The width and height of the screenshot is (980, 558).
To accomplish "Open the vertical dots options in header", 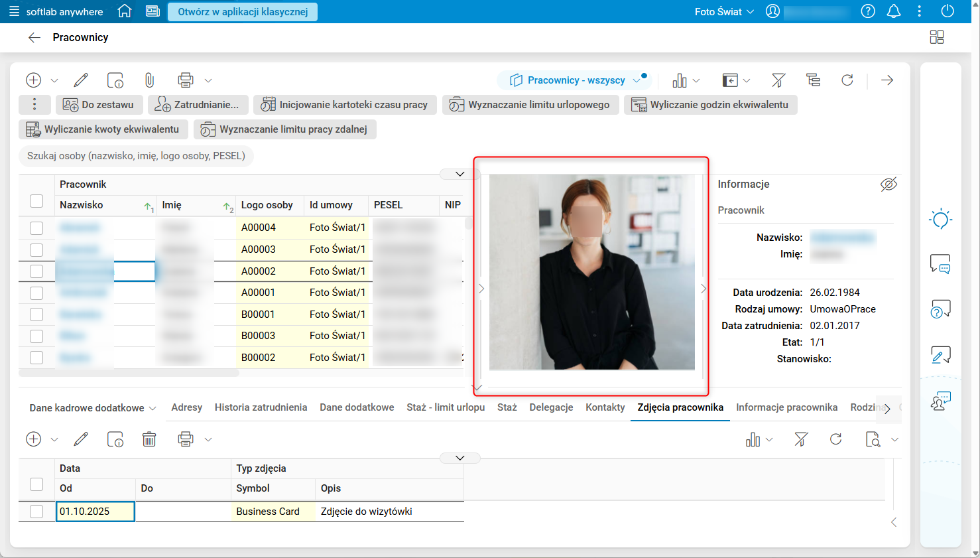I will (919, 11).
